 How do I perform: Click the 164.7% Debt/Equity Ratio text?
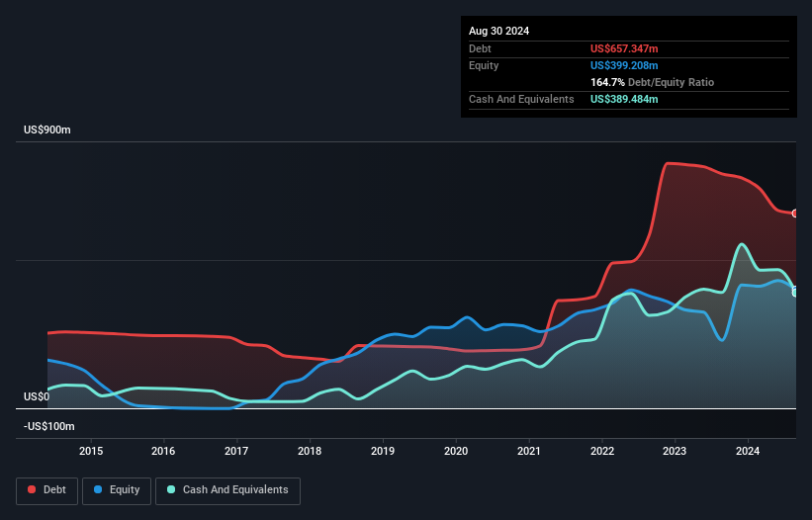652,82
